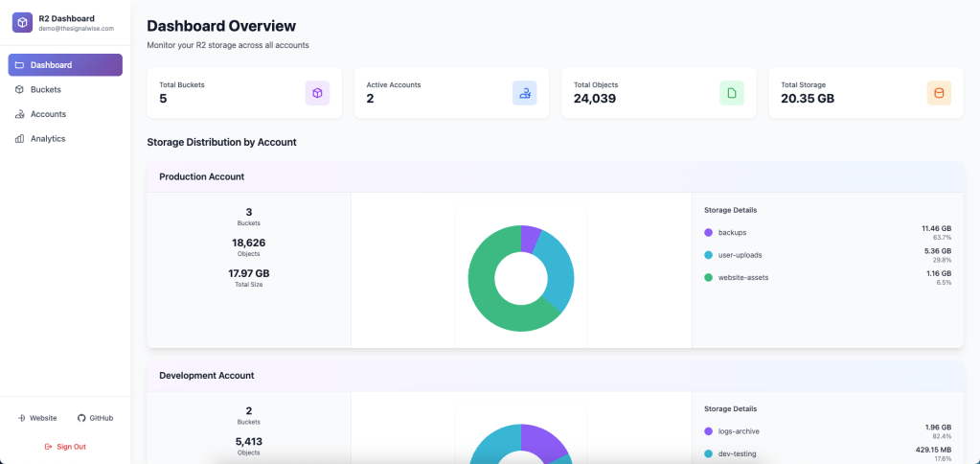Sign out of the dashboard

[65, 447]
